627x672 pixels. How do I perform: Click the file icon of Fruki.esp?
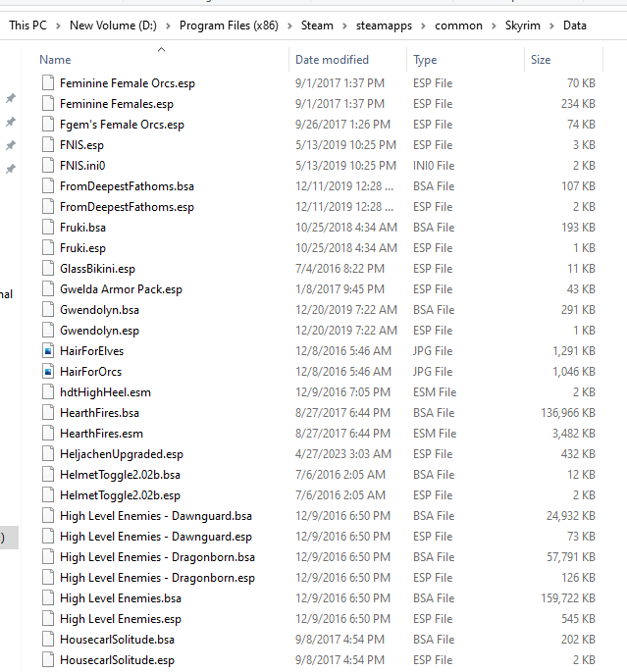pos(48,248)
